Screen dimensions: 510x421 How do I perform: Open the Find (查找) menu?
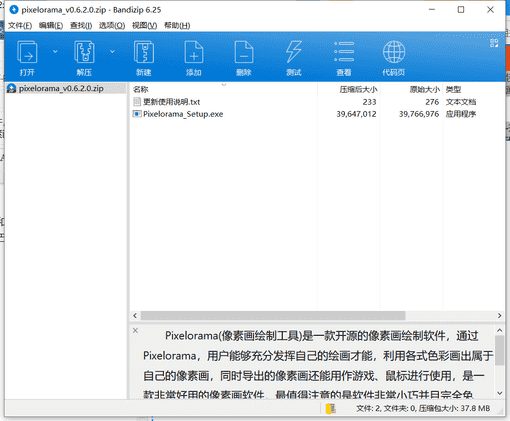81,25
